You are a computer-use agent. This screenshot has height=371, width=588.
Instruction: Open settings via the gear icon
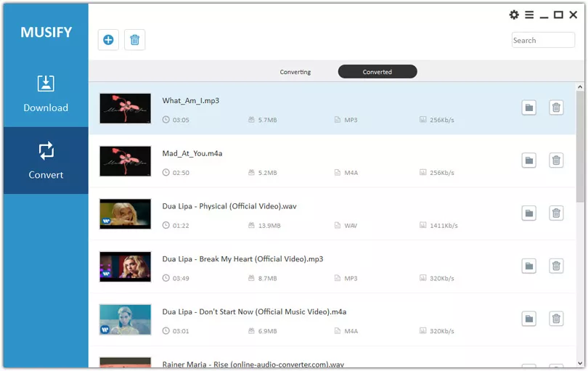click(514, 15)
